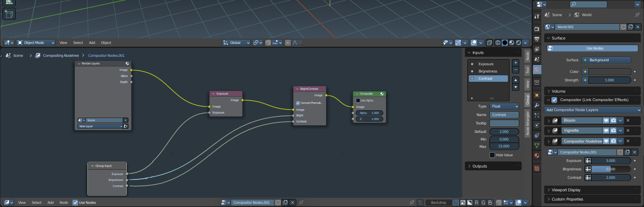Open the Object Mode dropdown
The width and height of the screenshot is (644, 207).
click(x=36, y=43)
